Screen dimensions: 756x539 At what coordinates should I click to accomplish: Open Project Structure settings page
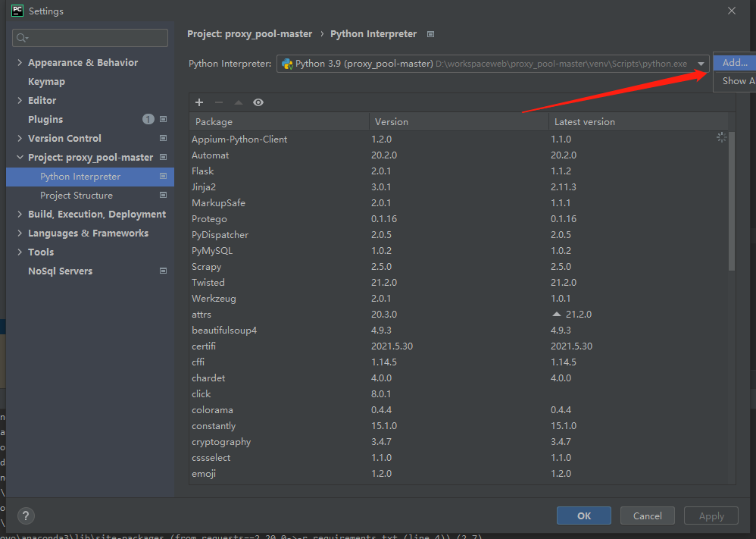point(77,196)
